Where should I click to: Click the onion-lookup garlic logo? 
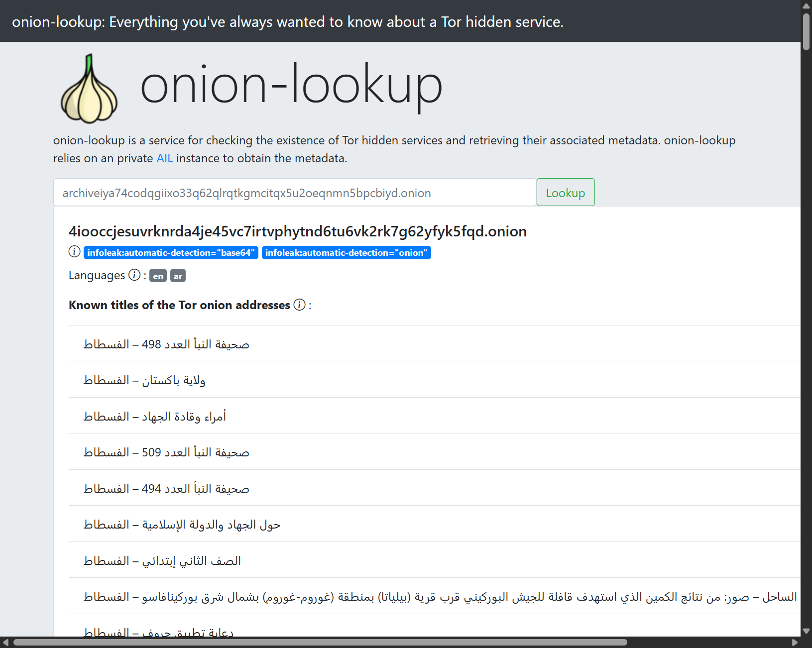[89, 88]
